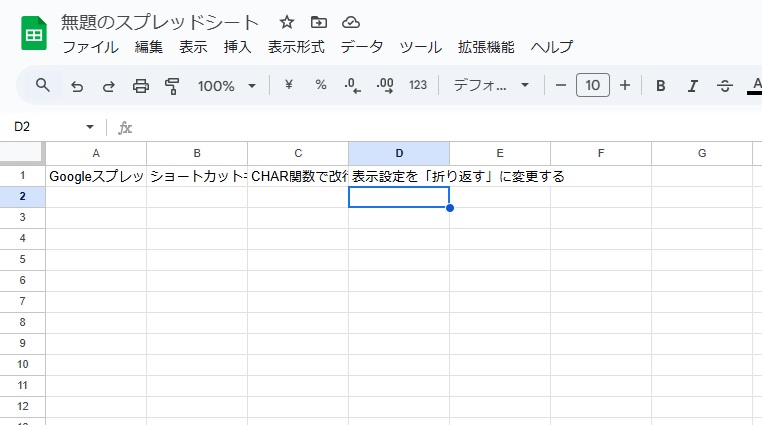Open the Google Sheets home icon
This screenshot has width=762, height=425.
pos(34,33)
